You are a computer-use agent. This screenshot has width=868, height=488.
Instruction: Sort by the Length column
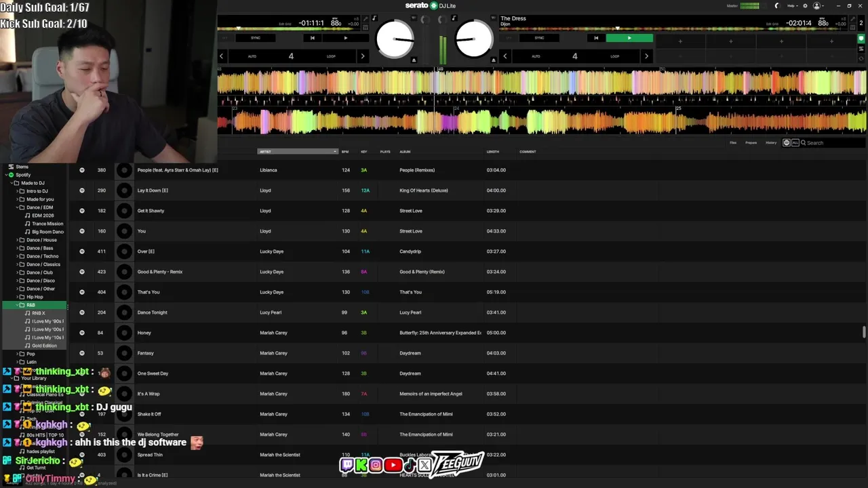(493, 152)
